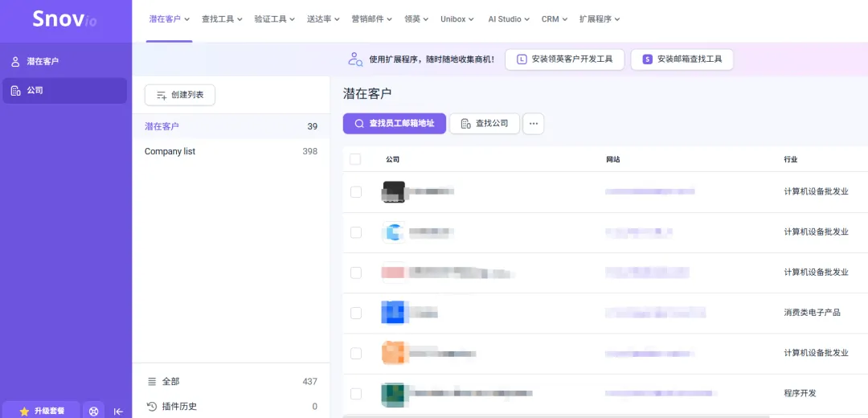868x418 pixels.
Task: Check the first company row checkbox
Action: point(356,191)
